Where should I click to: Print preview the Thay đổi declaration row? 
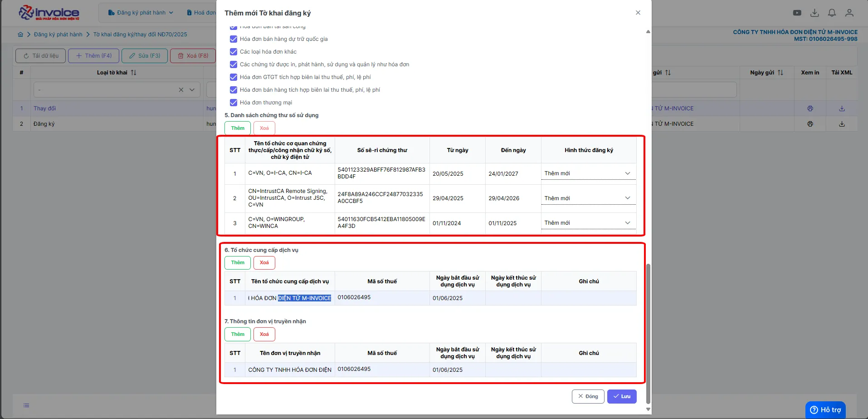point(810,108)
